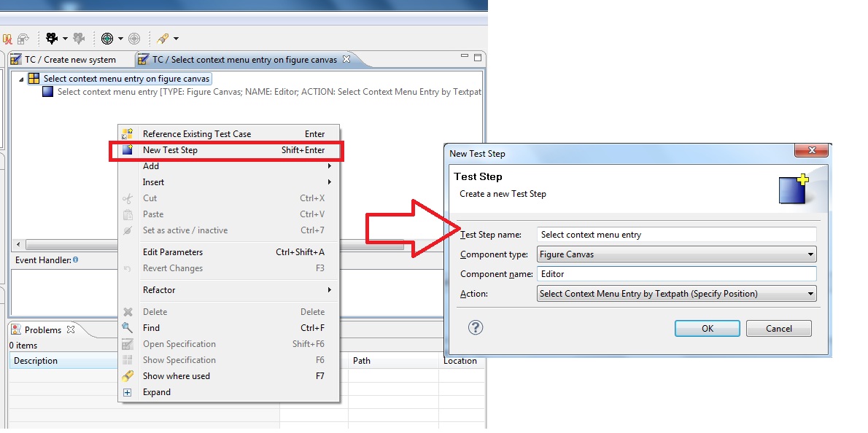The width and height of the screenshot is (868, 433).
Task: Click the editor's horizontal scrollbar left arrow
Action: [19, 244]
